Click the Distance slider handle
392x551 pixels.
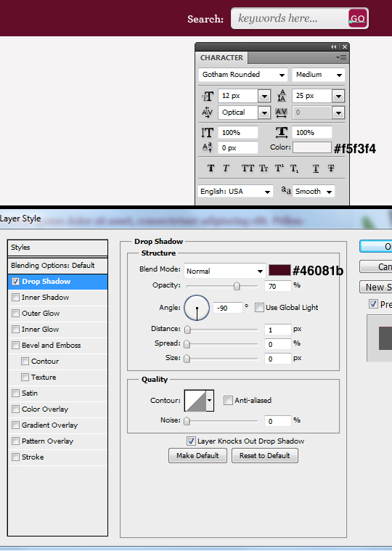[187, 330]
